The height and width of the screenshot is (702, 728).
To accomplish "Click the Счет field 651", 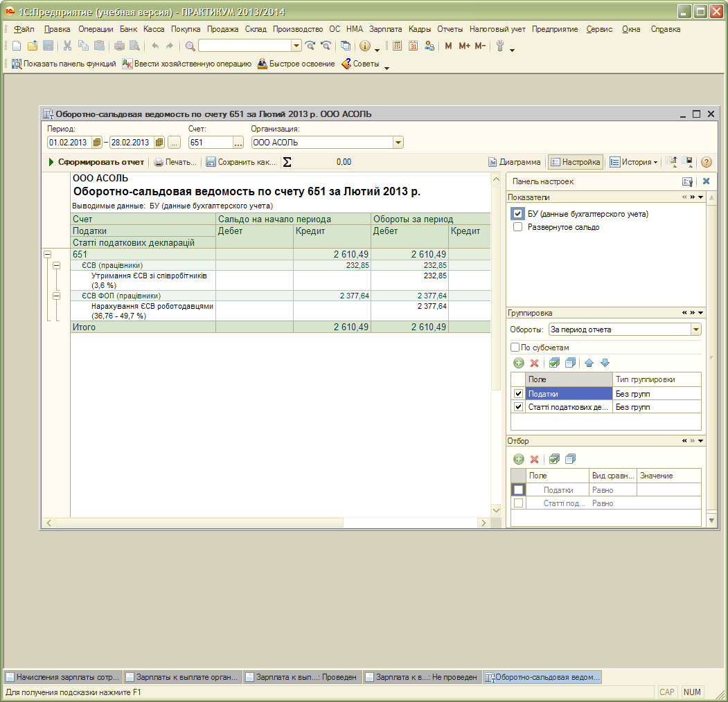I will tap(211, 143).
